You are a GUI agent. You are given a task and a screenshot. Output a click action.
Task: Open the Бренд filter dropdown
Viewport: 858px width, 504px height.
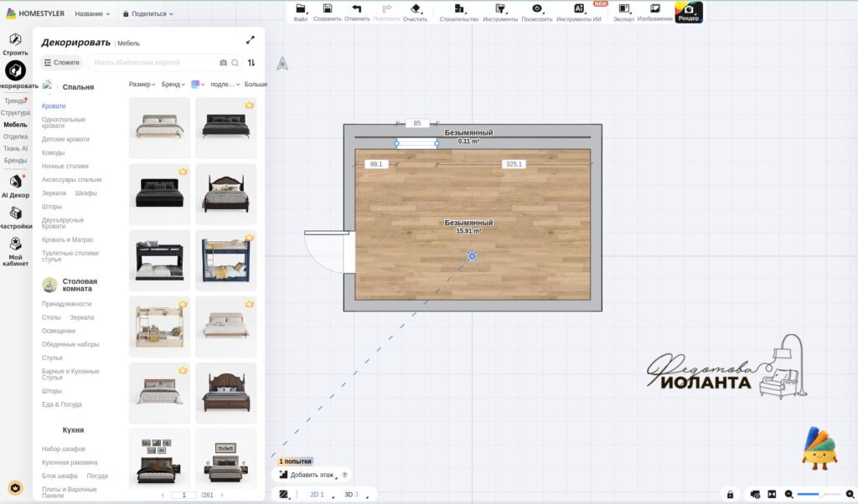pyautogui.click(x=173, y=85)
